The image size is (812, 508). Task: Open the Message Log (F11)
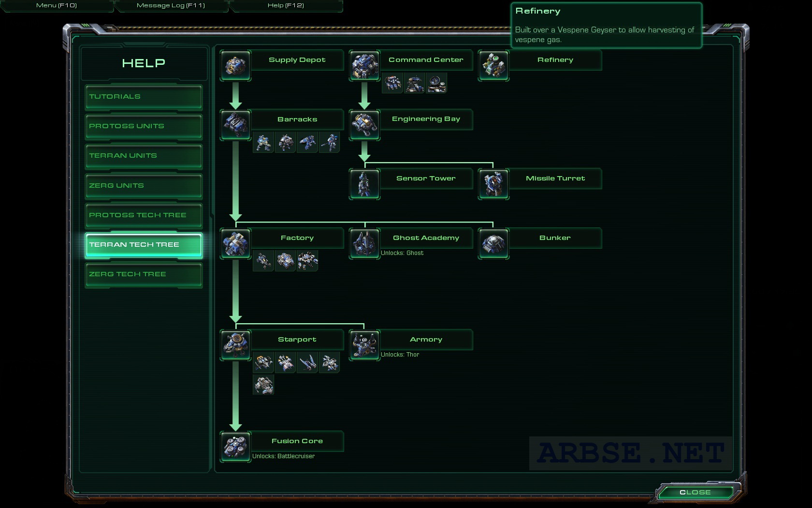171,6
